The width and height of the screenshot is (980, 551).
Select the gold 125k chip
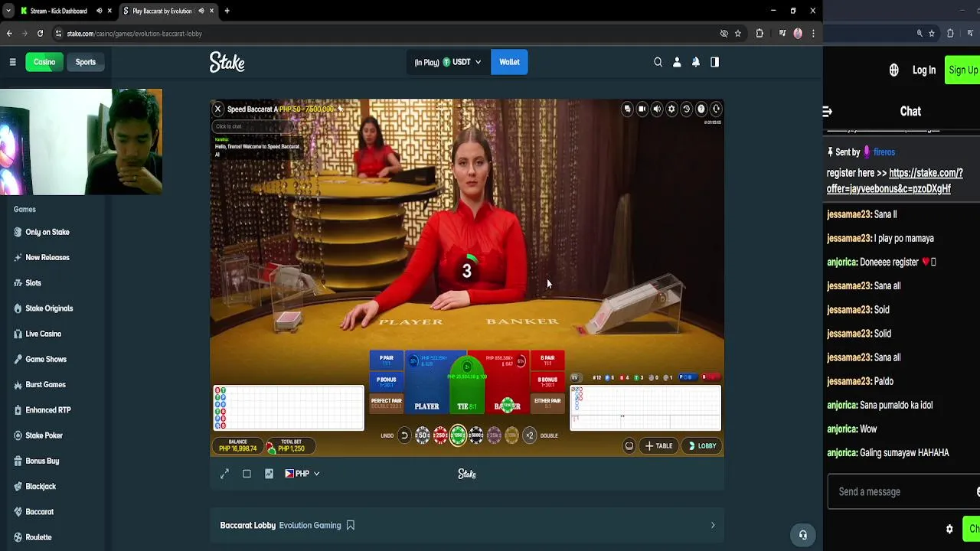click(511, 435)
